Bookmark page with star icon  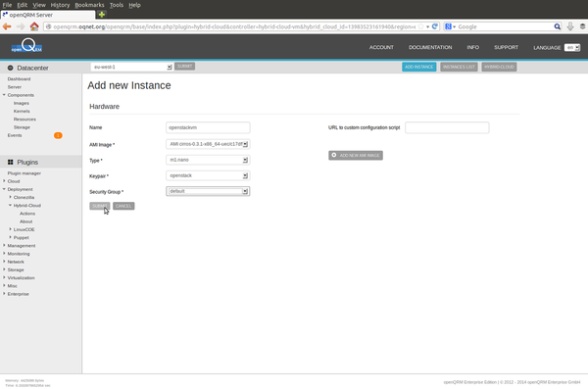click(x=420, y=26)
